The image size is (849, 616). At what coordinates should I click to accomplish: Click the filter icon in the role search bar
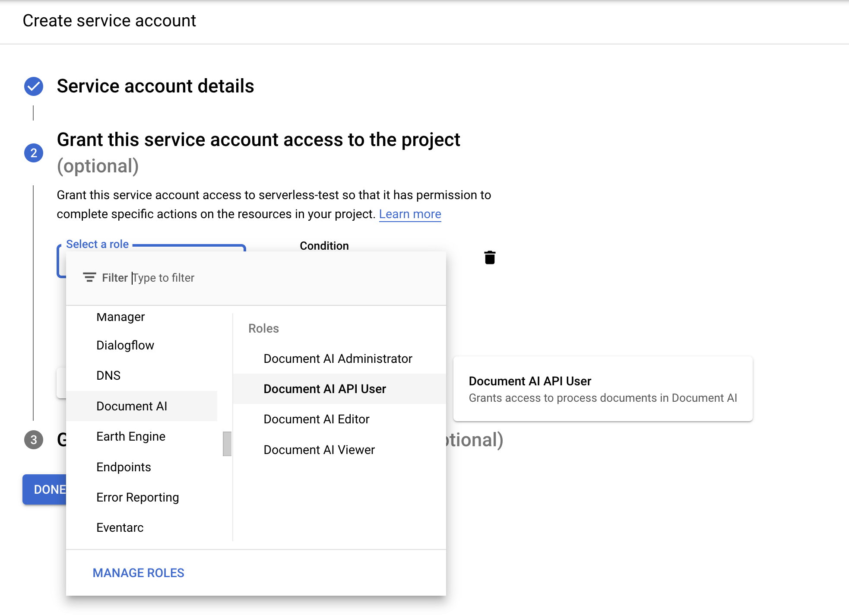point(89,278)
